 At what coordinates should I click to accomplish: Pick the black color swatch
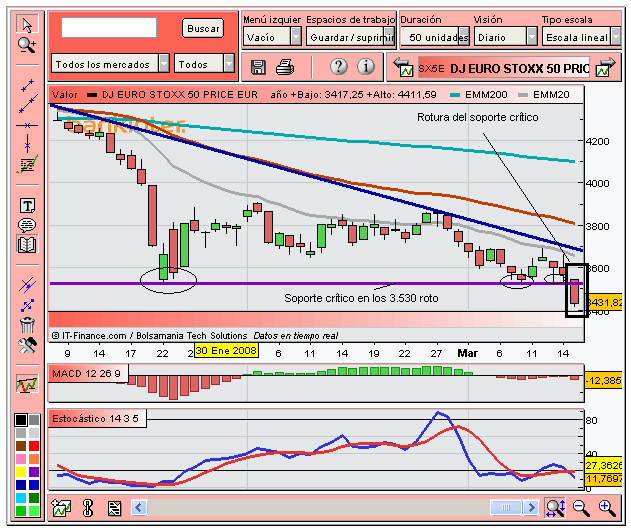click(21, 420)
